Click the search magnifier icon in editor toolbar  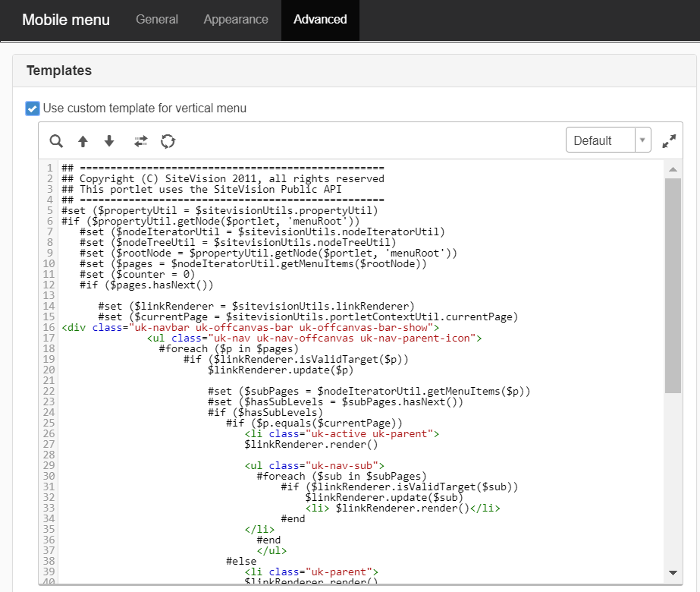pyautogui.click(x=56, y=141)
